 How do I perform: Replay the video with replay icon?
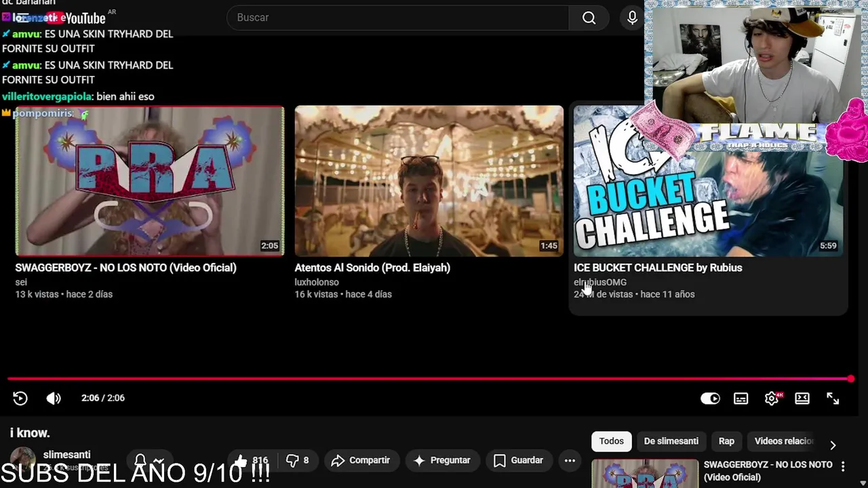[20, 398]
